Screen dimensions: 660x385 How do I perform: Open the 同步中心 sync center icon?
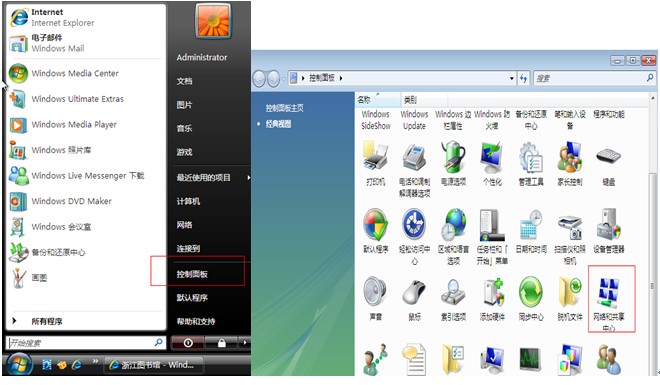pyautogui.click(x=531, y=298)
